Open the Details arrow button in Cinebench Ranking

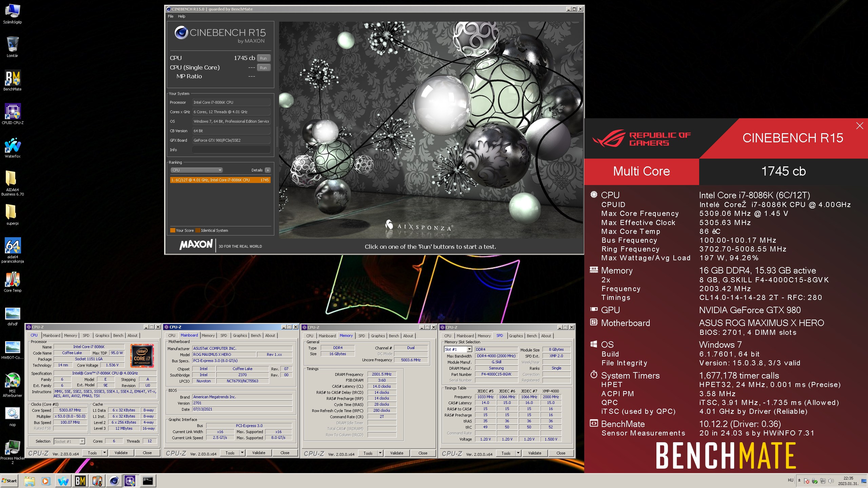pos(268,170)
